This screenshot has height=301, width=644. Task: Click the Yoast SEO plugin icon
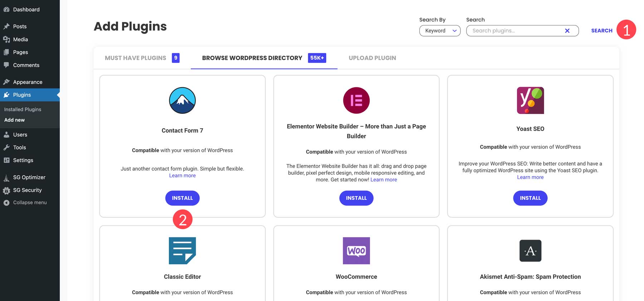[530, 101]
